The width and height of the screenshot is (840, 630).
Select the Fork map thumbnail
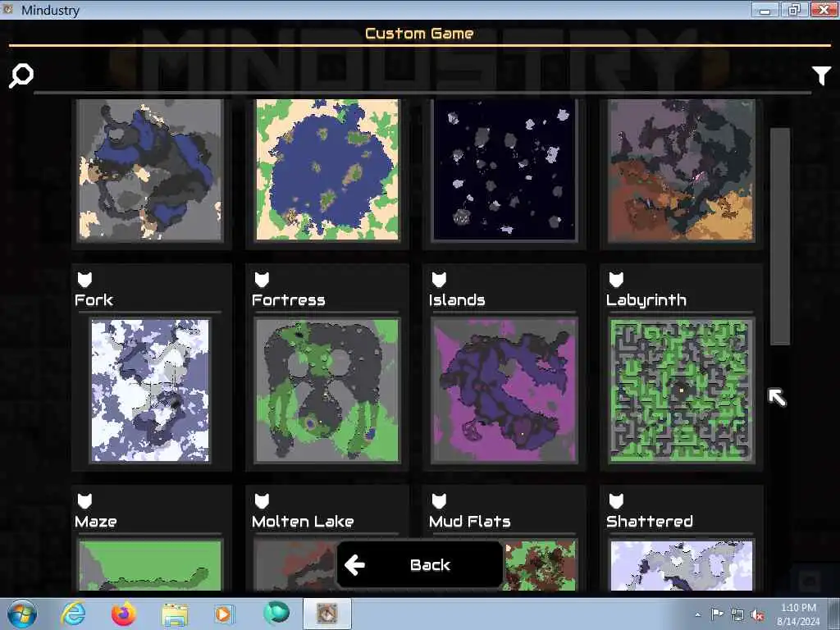[150, 390]
